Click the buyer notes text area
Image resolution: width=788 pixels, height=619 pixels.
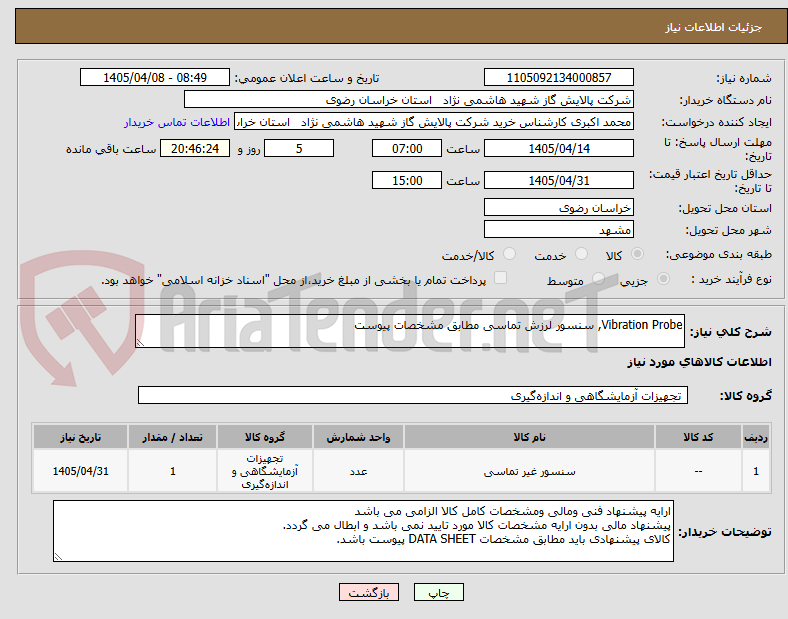pos(363,531)
